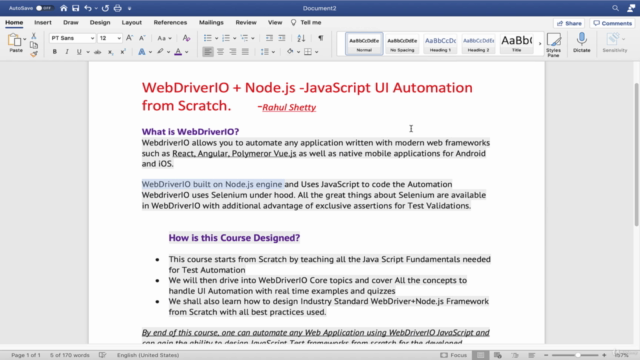Click the zoom slider handle in status bar

578,355
